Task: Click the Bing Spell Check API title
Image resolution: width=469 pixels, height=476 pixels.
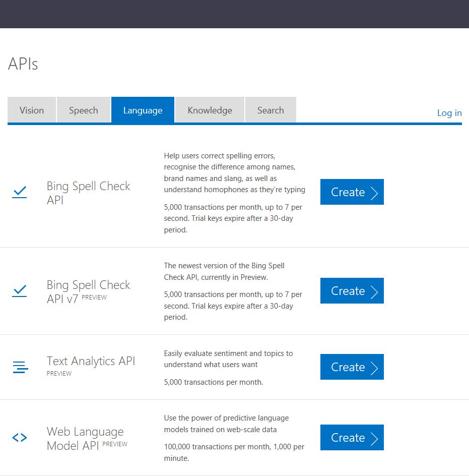Action: coord(88,193)
